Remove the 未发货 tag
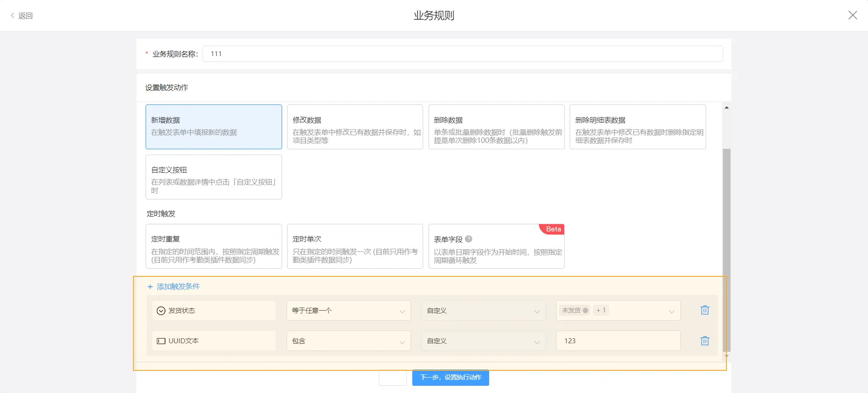 [x=585, y=311]
